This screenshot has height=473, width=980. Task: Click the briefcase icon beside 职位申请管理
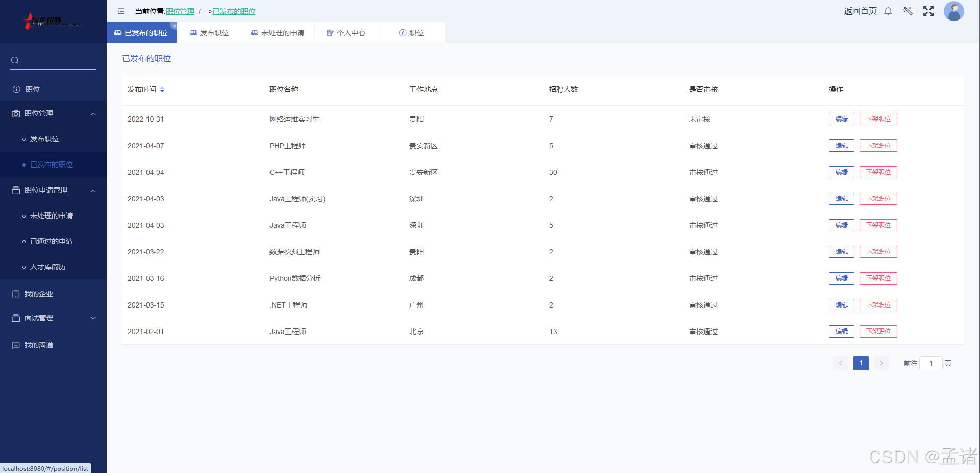[x=16, y=191]
